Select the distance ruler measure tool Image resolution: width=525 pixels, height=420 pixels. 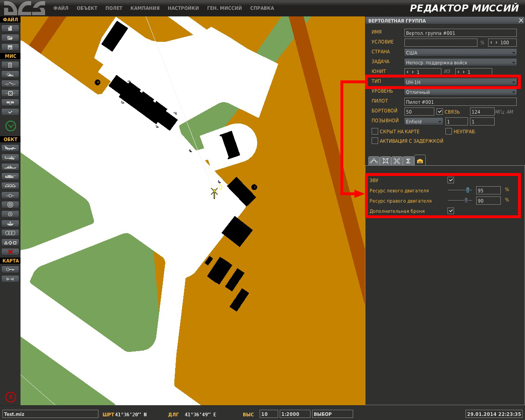point(10,279)
